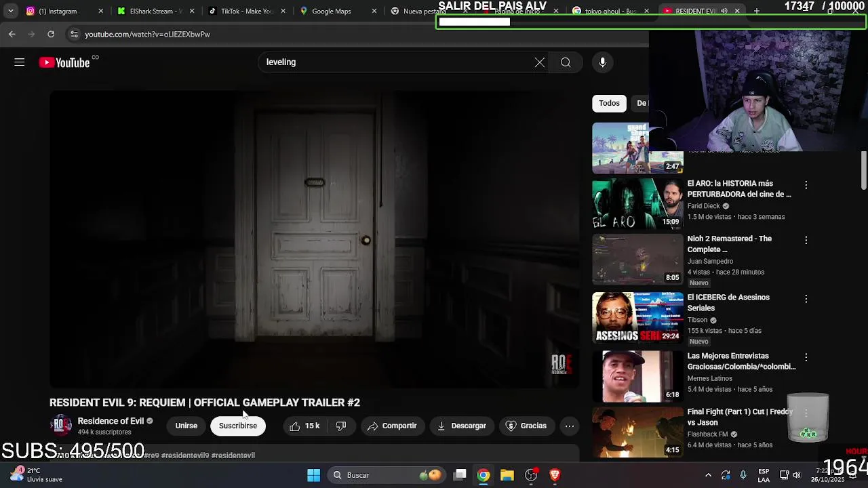This screenshot has height=488, width=868.
Task: Go to the YouTube home logo
Action: (x=65, y=62)
